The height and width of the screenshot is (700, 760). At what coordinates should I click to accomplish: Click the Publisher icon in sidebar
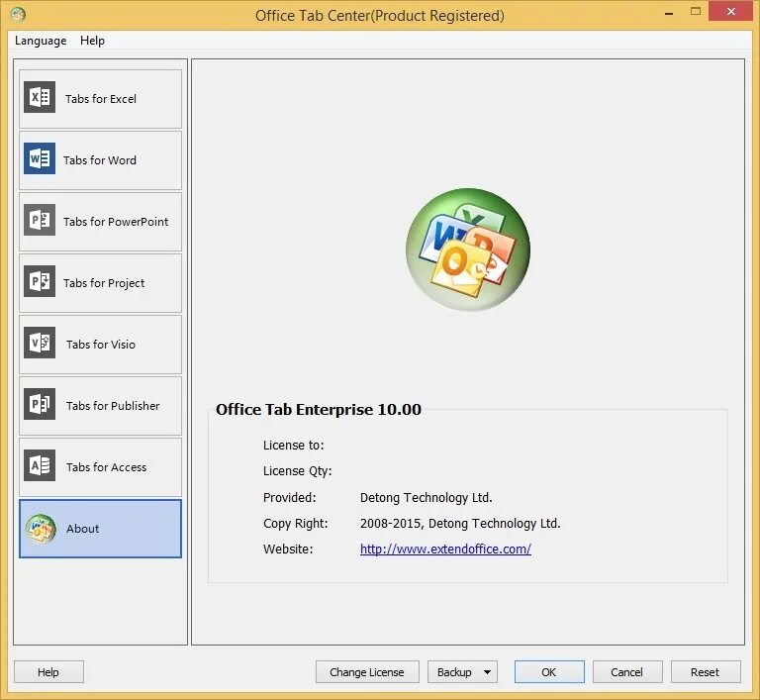[x=40, y=404]
